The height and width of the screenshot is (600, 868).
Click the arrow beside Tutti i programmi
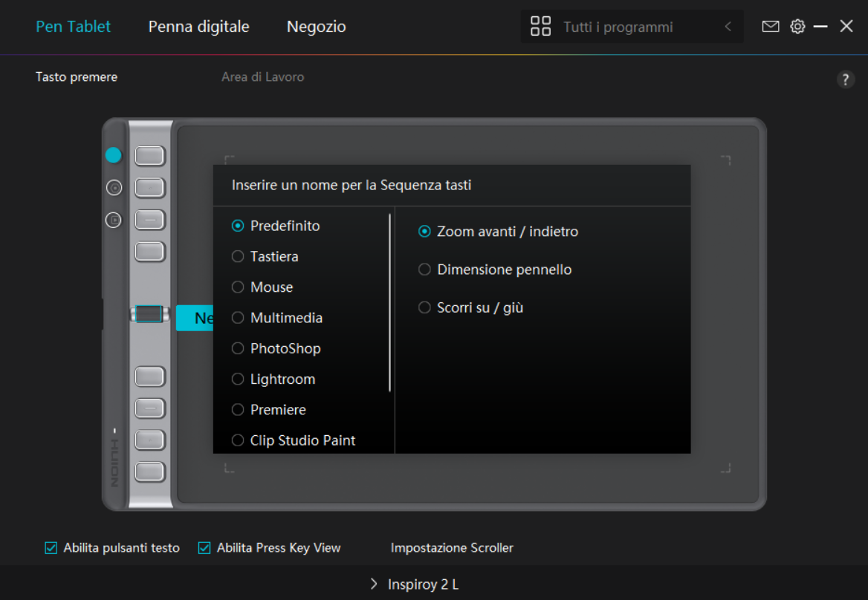tap(728, 27)
